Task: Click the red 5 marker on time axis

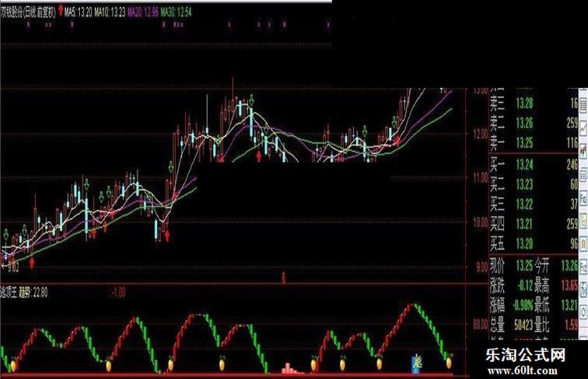Action: (284, 278)
